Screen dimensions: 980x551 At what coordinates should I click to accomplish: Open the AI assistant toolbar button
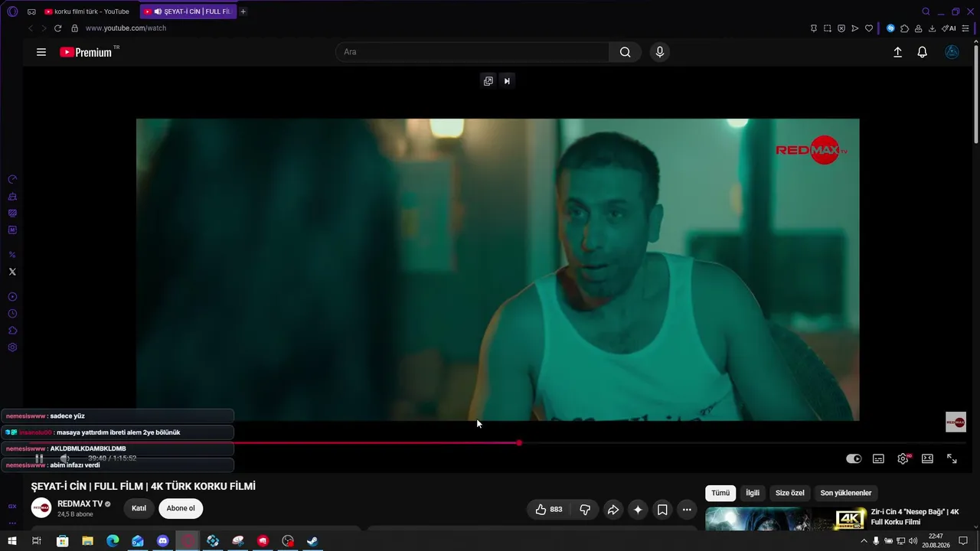click(x=949, y=28)
